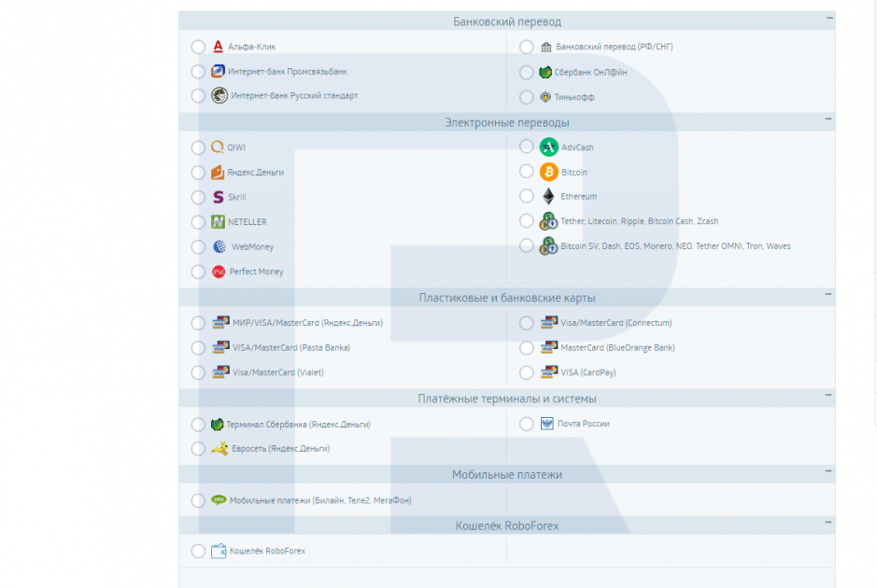Select the Почта России radio button
Screen dimensions: 877x588
pos(527,424)
